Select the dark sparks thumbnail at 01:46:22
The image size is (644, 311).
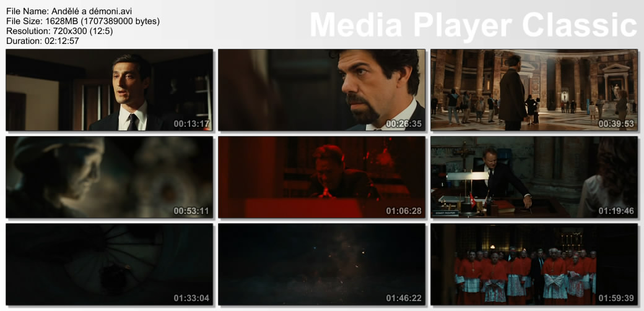pyautogui.click(x=321, y=264)
